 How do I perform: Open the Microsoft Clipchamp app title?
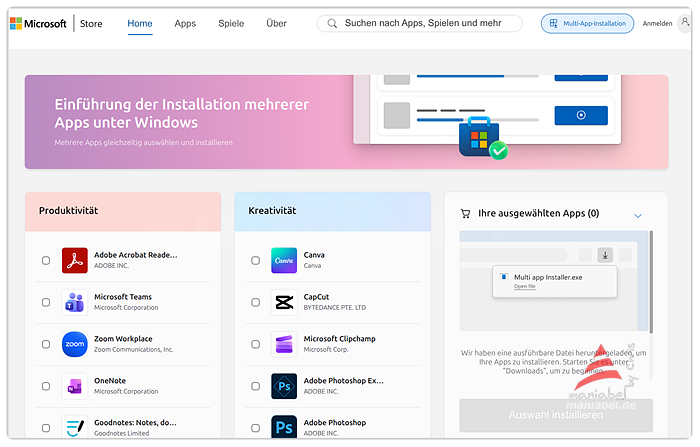tap(340, 339)
